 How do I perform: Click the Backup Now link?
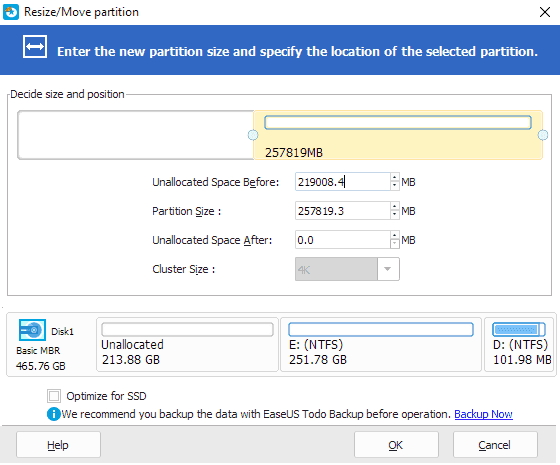484,414
